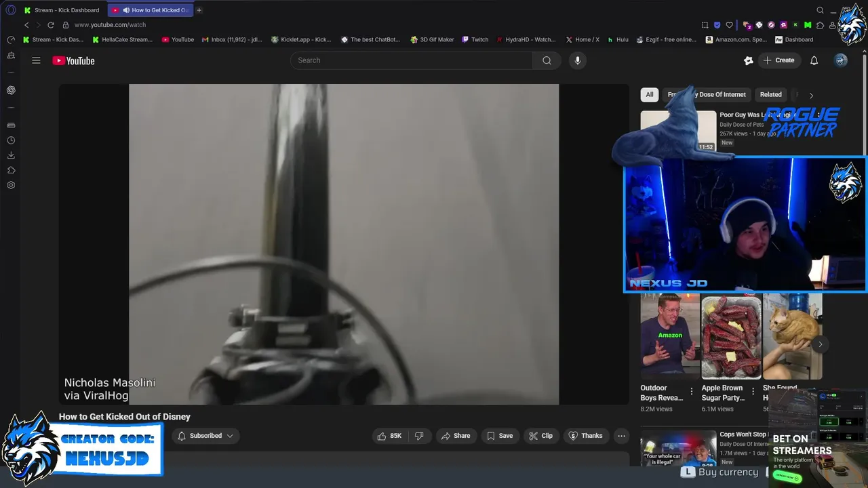Open Apple Brown Sugar Party short
The height and width of the screenshot is (488, 868).
731,338
